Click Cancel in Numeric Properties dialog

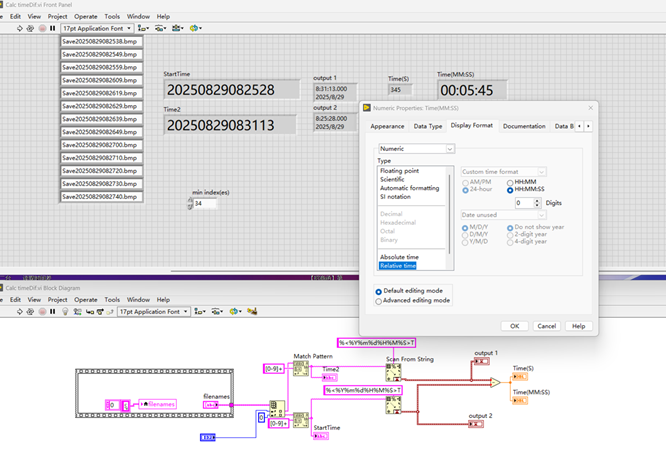click(547, 326)
